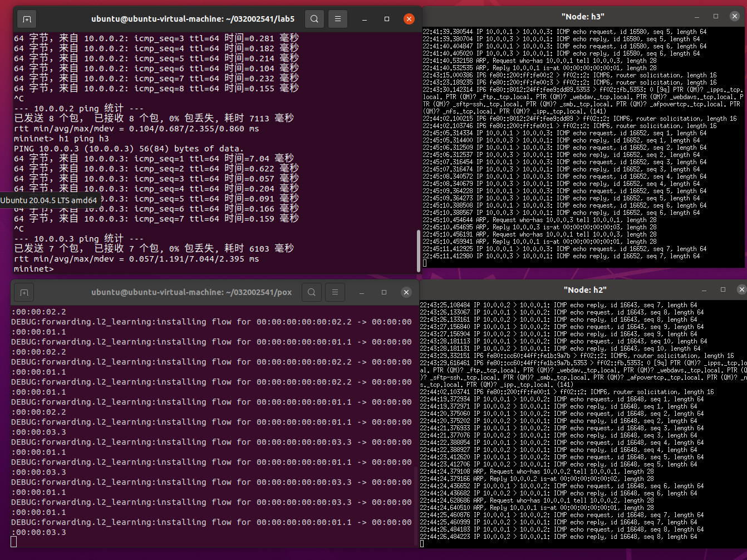Close the "Node: h2" window
Screen dimensions: 747x560
pyautogui.click(x=741, y=289)
